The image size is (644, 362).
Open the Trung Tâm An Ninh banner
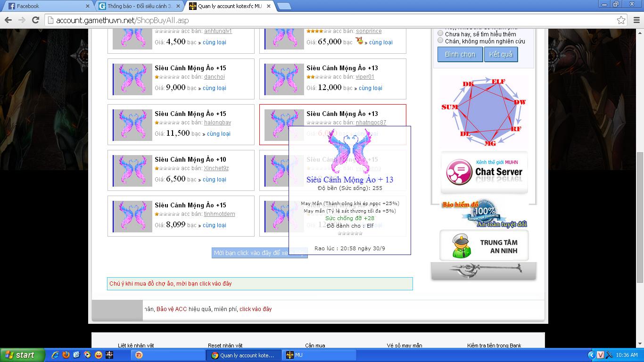[x=484, y=246]
